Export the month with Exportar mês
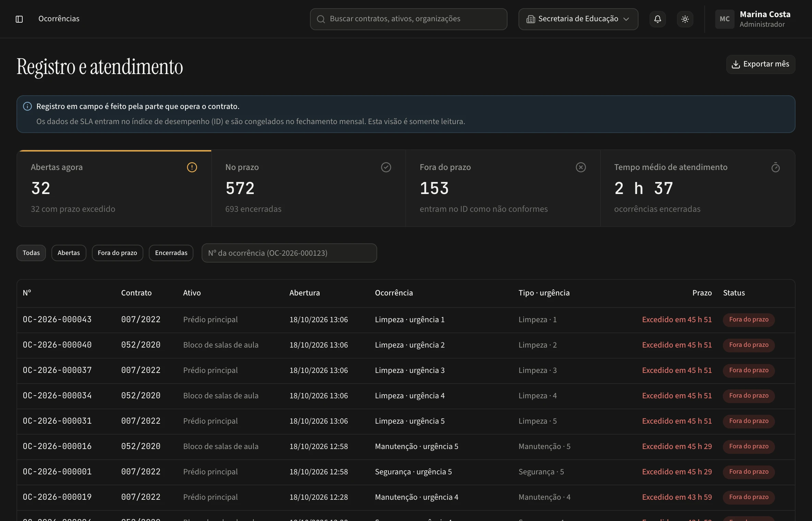Screen dimensions: 812x521 click(761, 64)
